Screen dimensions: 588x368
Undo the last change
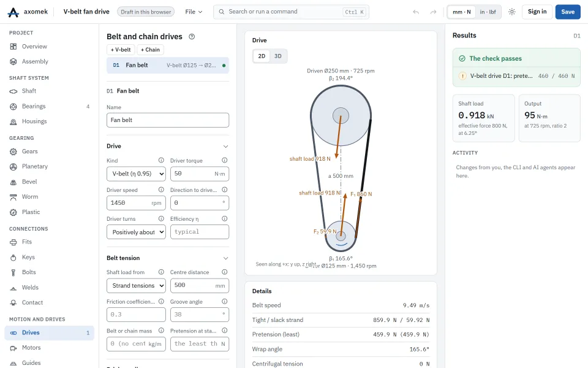point(416,12)
